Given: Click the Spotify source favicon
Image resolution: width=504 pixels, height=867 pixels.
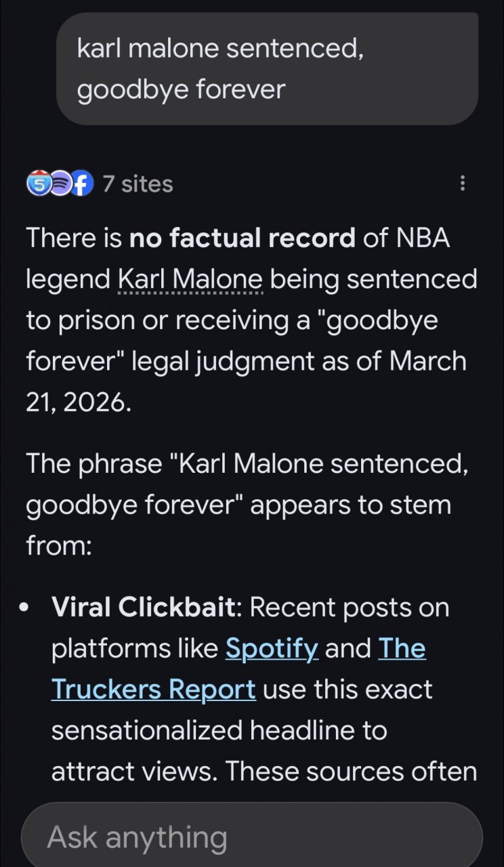Looking at the screenshot, I should [60, 184].
